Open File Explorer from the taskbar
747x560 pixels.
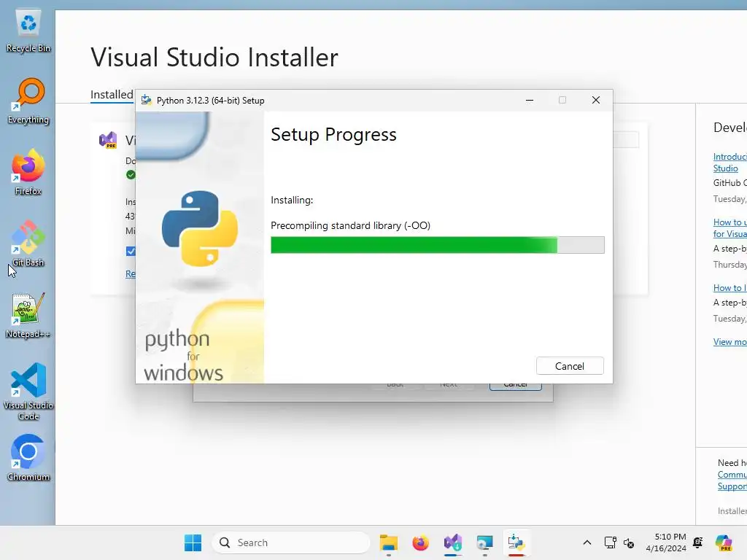(389, 542)
